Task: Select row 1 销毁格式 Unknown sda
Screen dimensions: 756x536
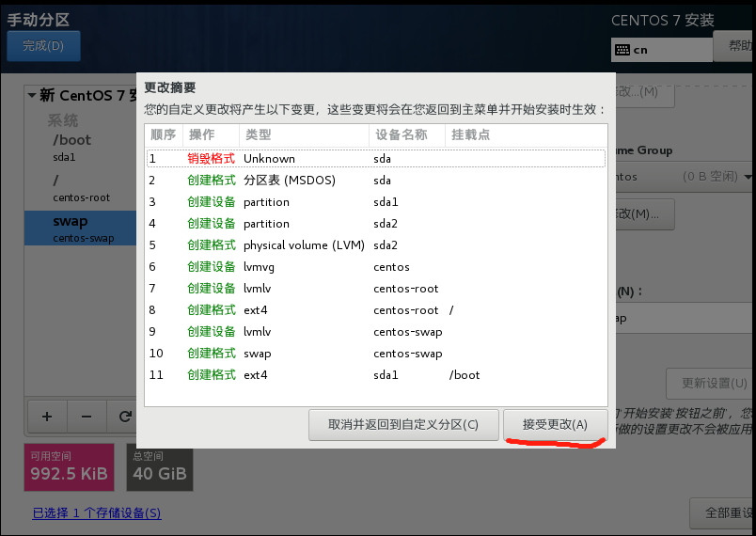Action: 376,159
